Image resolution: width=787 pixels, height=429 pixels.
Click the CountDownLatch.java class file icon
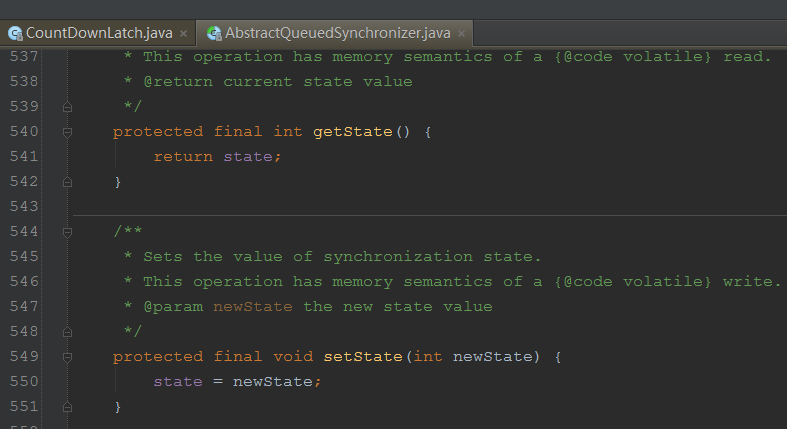[x=15, y=33]
